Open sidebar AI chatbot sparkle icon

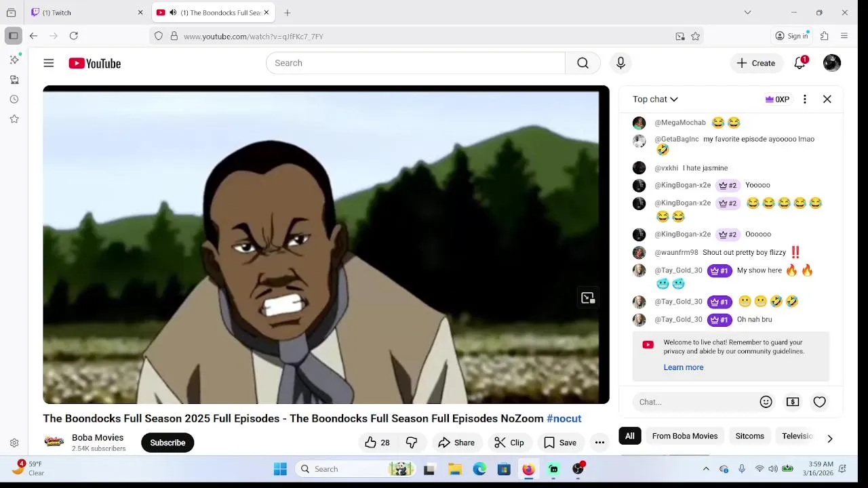coord(14,60)
